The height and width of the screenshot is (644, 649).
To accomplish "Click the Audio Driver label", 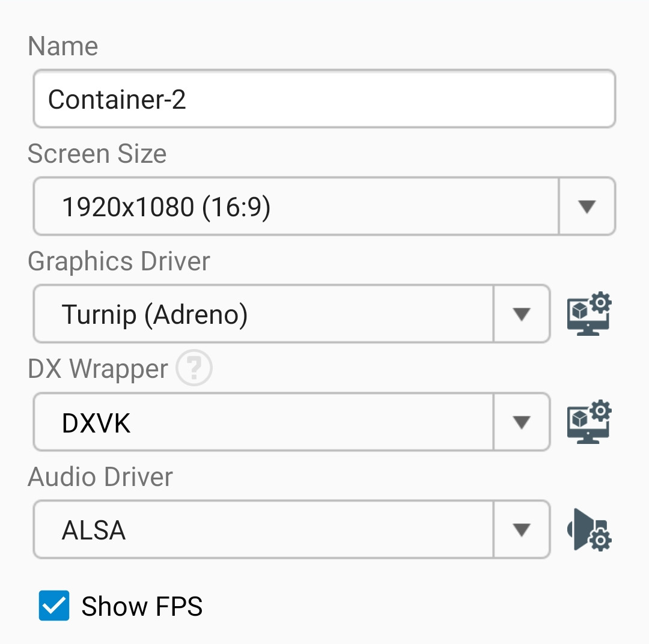I will coord(100,477).
